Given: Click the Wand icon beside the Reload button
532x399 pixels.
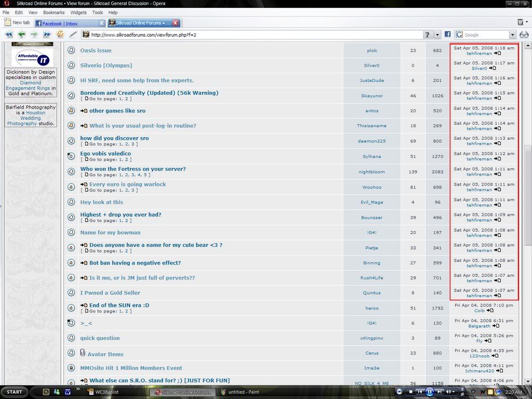Looking at the screenshot, I should (x=73, y=34).
